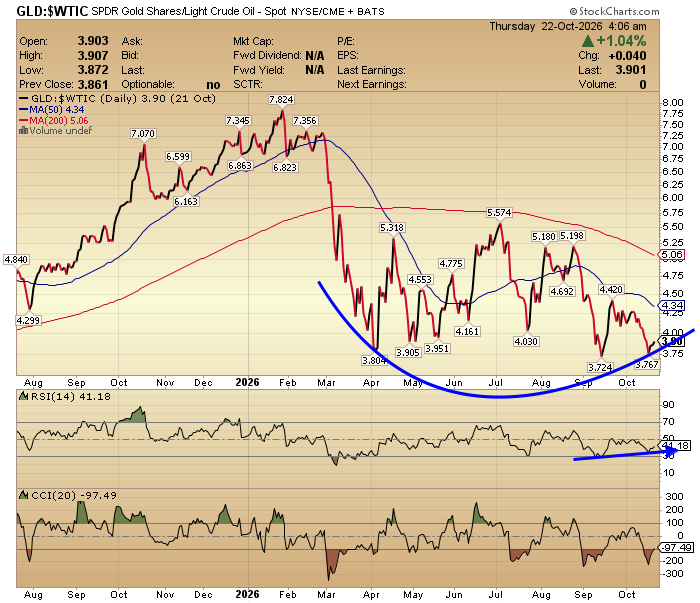This screenshot has height=603, width=700.
Task: Click the 4.775 price label
Action: [x=451, y=264]
